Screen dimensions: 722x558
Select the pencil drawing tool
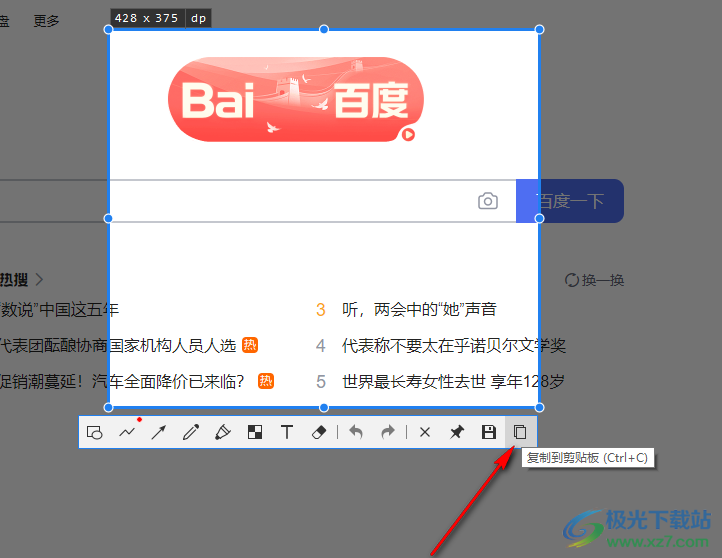[191, 432]
